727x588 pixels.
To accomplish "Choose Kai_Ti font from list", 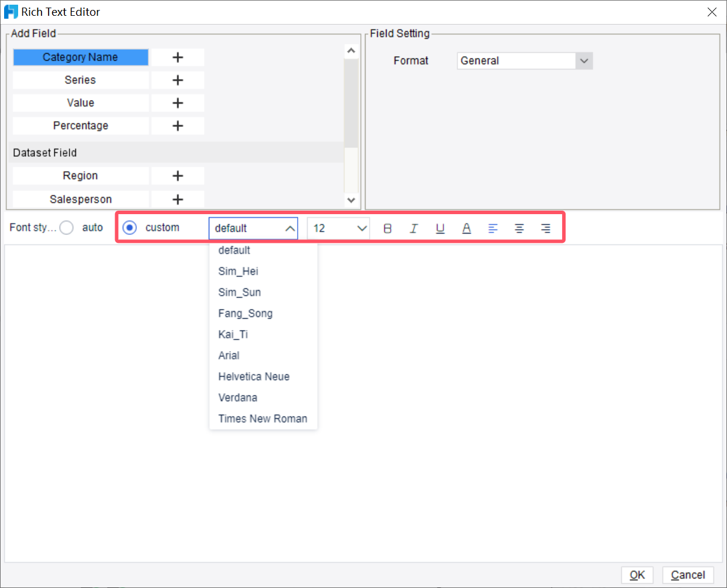I will [x=263, y=335].
